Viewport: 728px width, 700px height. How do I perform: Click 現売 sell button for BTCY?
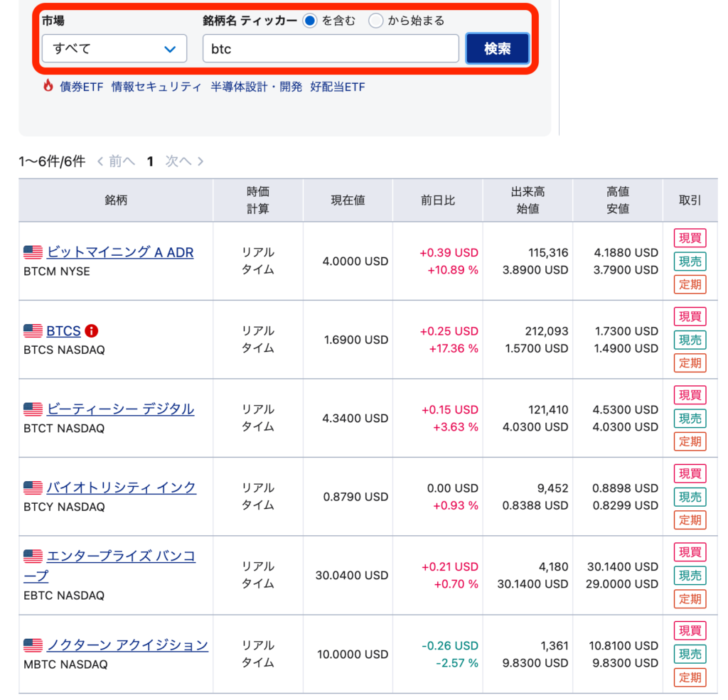pos(690,497)
